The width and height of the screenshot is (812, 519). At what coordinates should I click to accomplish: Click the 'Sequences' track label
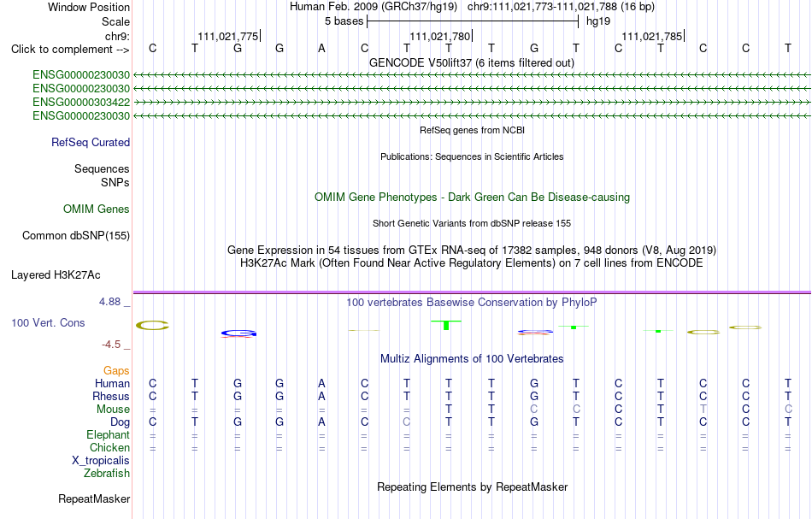click(102, 168)
